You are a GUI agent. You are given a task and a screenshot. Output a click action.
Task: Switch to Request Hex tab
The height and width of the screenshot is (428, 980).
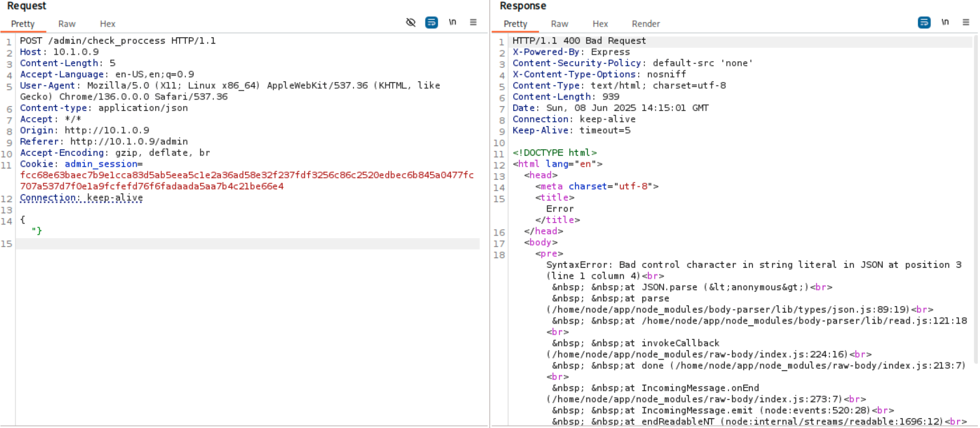click(x=108, y=24)
